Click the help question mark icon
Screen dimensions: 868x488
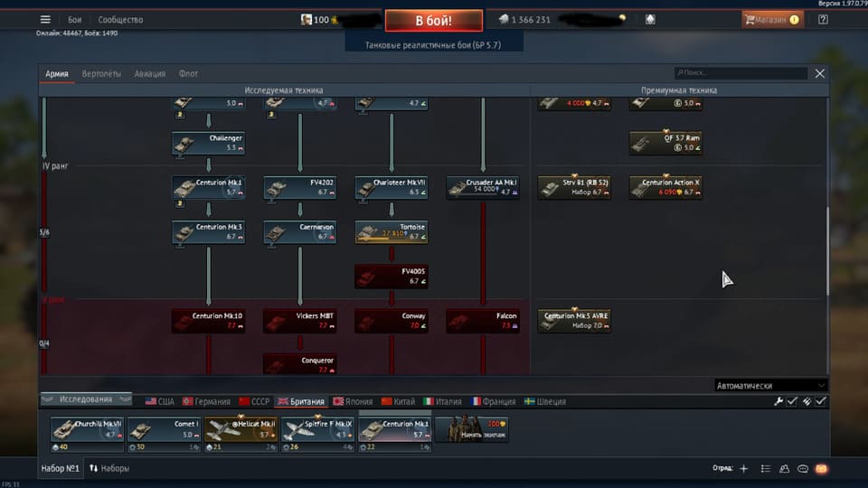click(x=823, y=19)
